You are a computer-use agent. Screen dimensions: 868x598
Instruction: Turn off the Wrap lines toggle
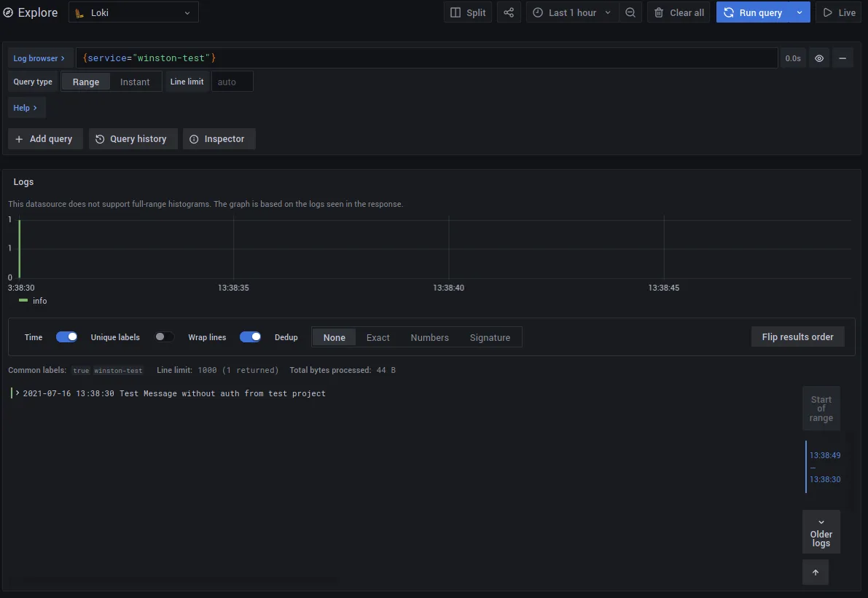coord(251,337)
